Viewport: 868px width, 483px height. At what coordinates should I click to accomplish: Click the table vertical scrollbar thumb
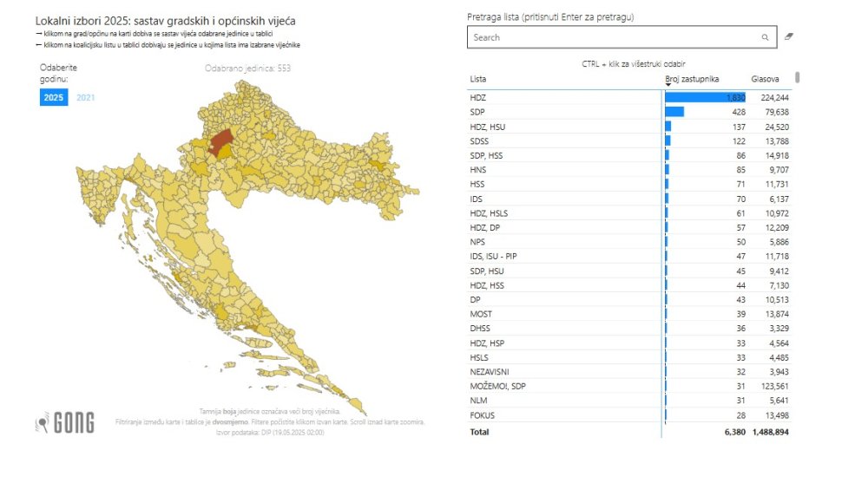pos(797,77)
